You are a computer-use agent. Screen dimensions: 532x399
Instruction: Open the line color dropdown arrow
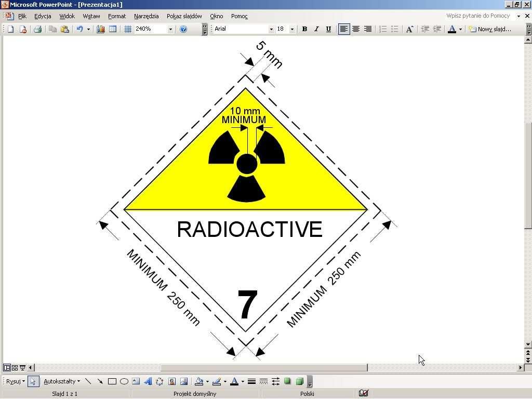[x=224, y=381]
